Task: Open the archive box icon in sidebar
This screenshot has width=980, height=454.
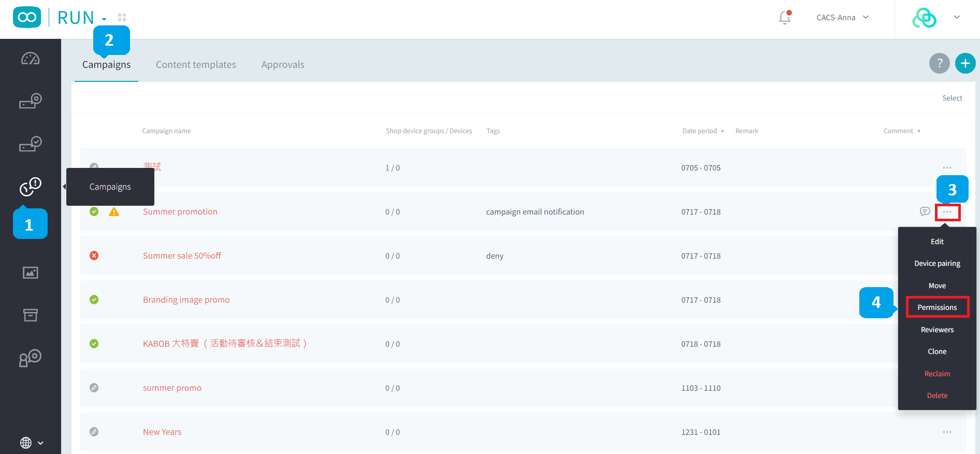Action: click(x=30, y=315)
